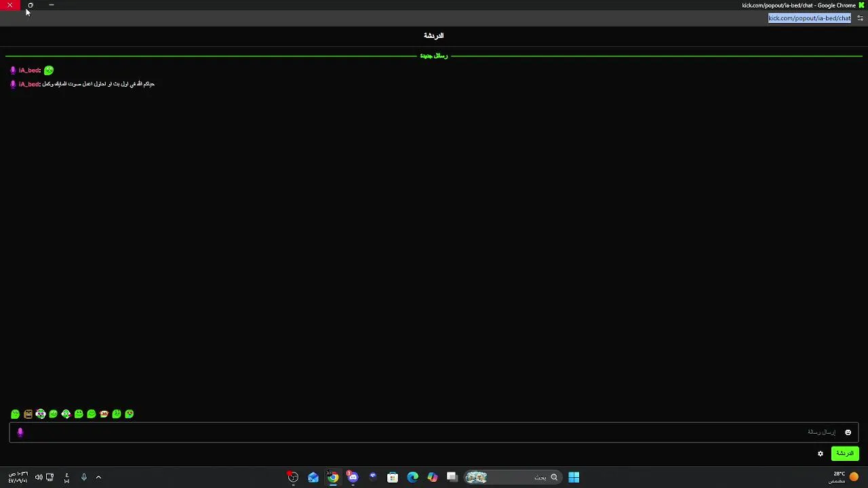Click the taskbar search box labeled بحث

click(x=513, y=477)
